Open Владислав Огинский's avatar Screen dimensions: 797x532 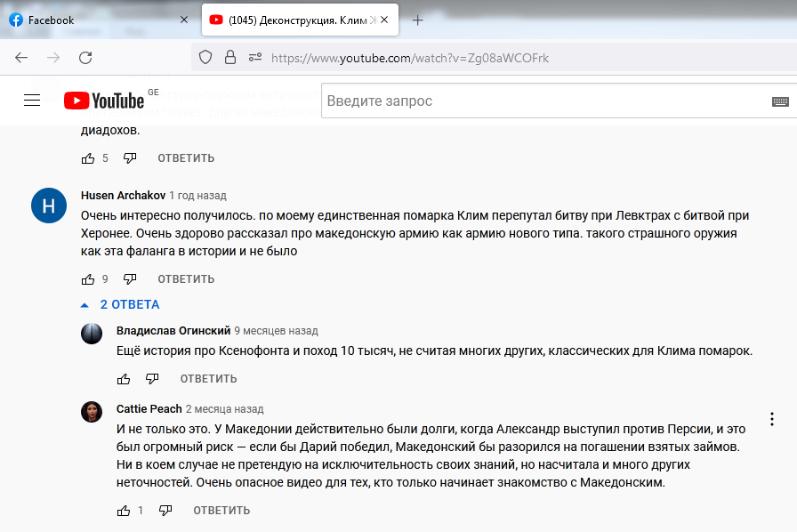coord(92,334)
